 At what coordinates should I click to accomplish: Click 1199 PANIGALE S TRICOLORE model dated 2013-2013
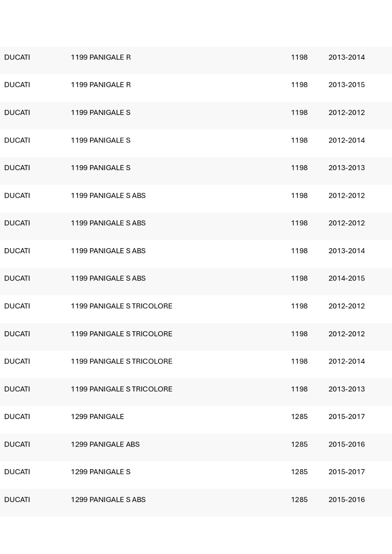(122, 389)
